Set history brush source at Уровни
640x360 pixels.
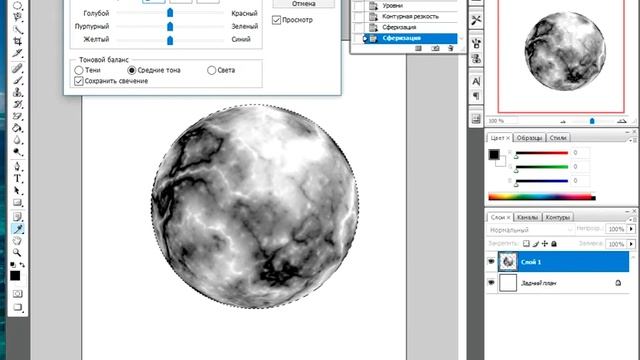[x=358, y=6]
